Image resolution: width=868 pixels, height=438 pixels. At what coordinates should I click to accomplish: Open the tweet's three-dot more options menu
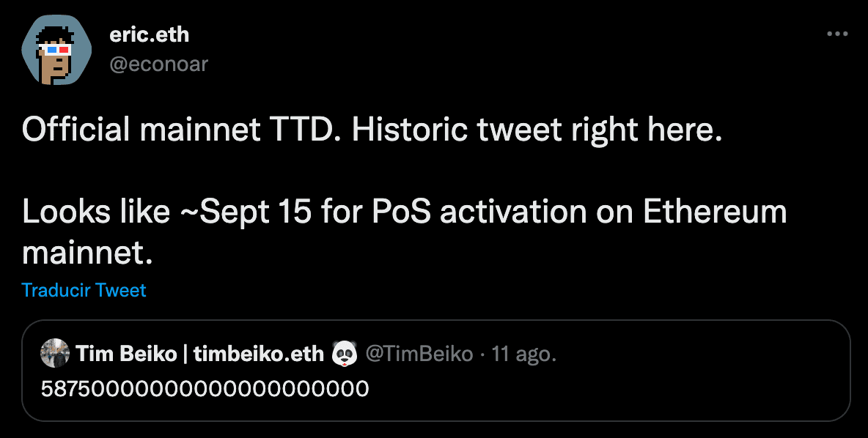(837, 34)
